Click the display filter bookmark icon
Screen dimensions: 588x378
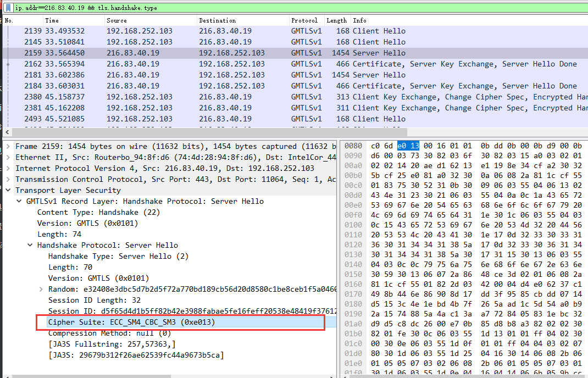(9, 8)
